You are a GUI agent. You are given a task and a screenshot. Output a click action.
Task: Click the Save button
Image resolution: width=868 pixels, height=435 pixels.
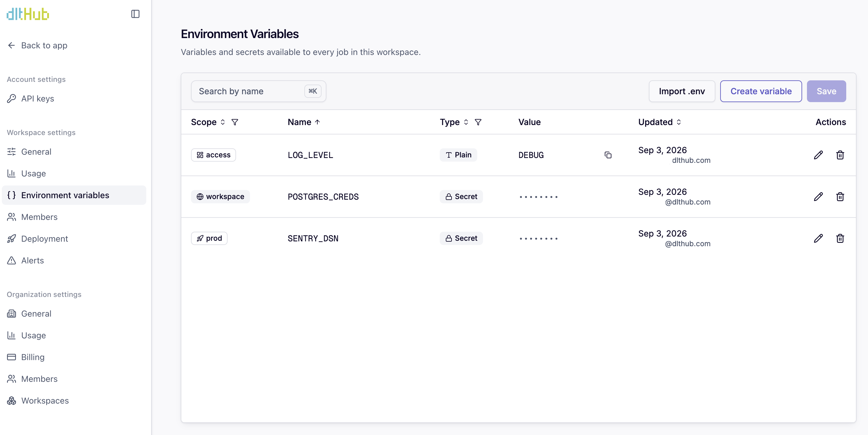click(x=826, y=91)
